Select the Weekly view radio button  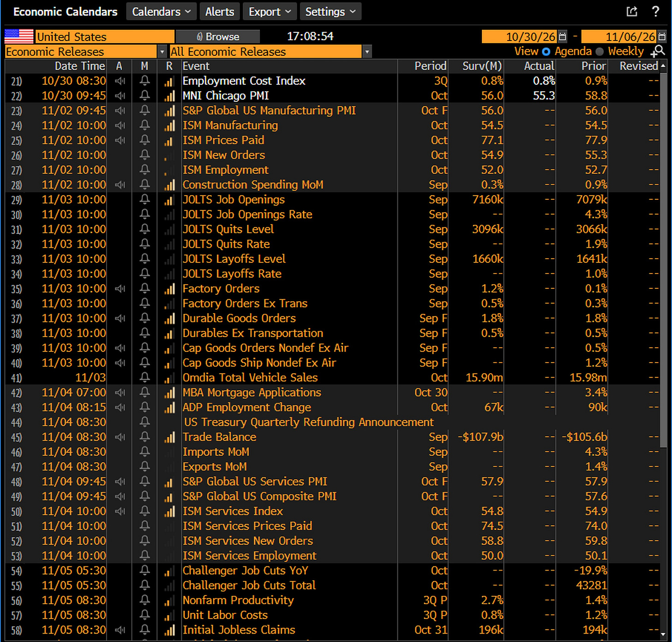[600, 52]
